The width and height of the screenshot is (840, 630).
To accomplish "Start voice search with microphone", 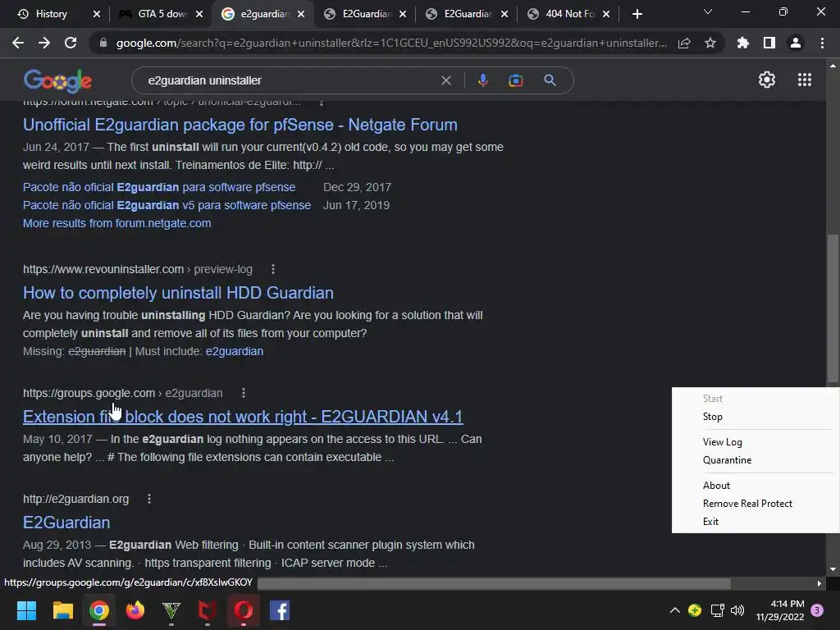I will pos(482,80).
